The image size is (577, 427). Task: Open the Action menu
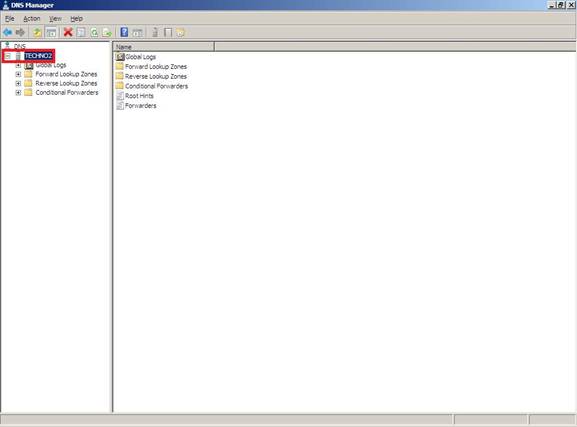(x=32, y=19)
